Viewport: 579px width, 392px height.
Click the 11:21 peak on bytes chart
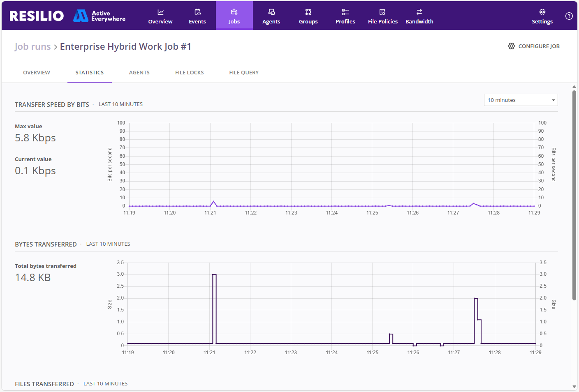(214, 274)
